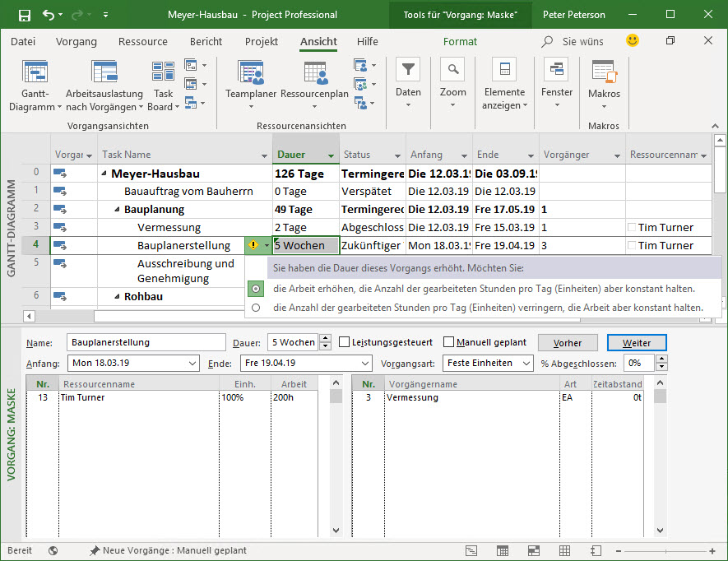The width and height of the screenshot is (728, 561).
Task: Open the Gantt-Diagramm view icon
Action: coord(35,72)
